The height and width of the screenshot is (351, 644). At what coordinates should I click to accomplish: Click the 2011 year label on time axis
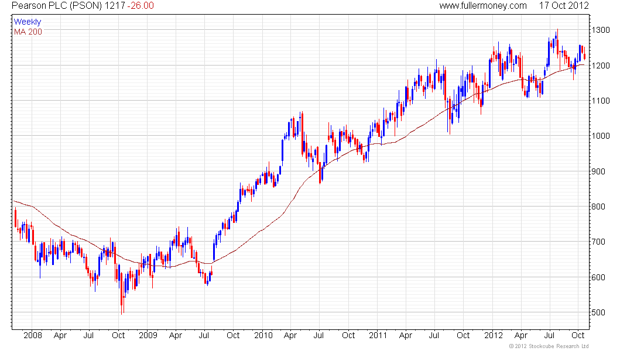point(378,335)
